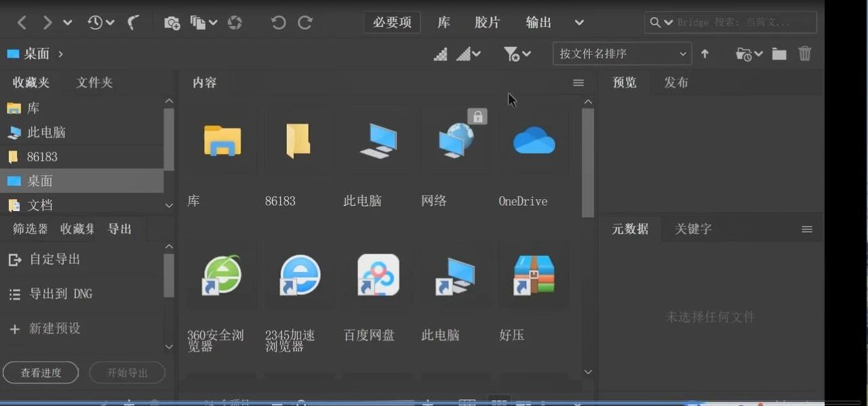Toggle ascending sort order arrow

pyautogui.click(x=705, y=54)
